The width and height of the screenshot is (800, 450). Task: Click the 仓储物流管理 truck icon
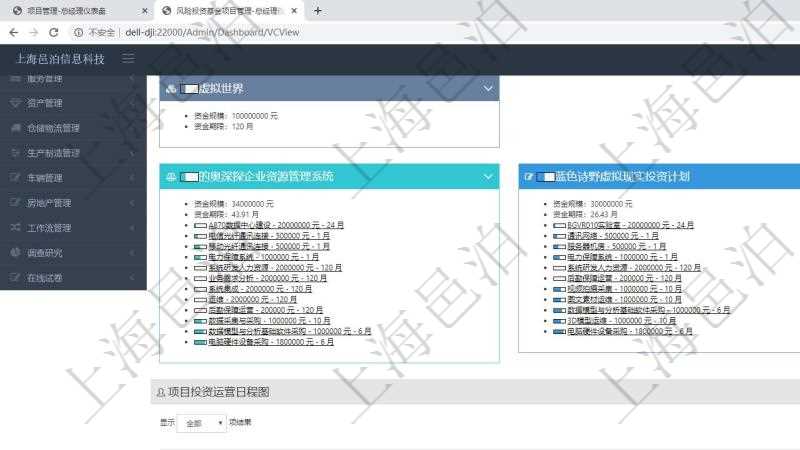coord(15,128)
